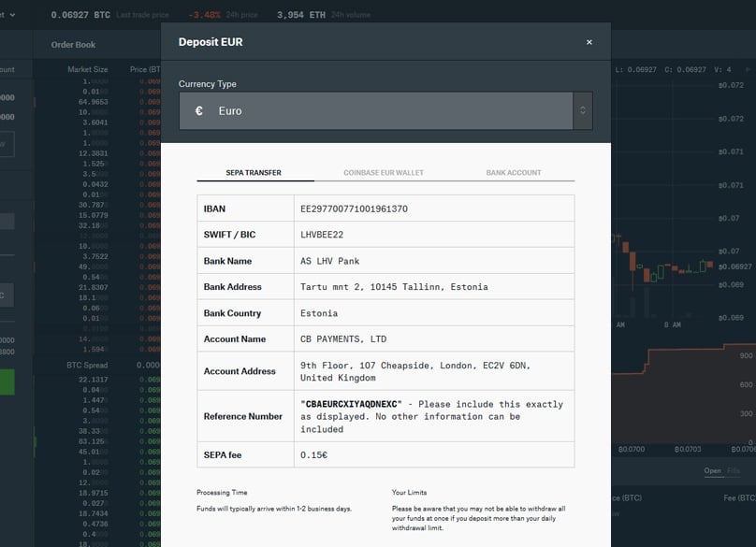Viewport: 756px width, 547px height.
Task: Click the Market Size column header
Action: 88,69
